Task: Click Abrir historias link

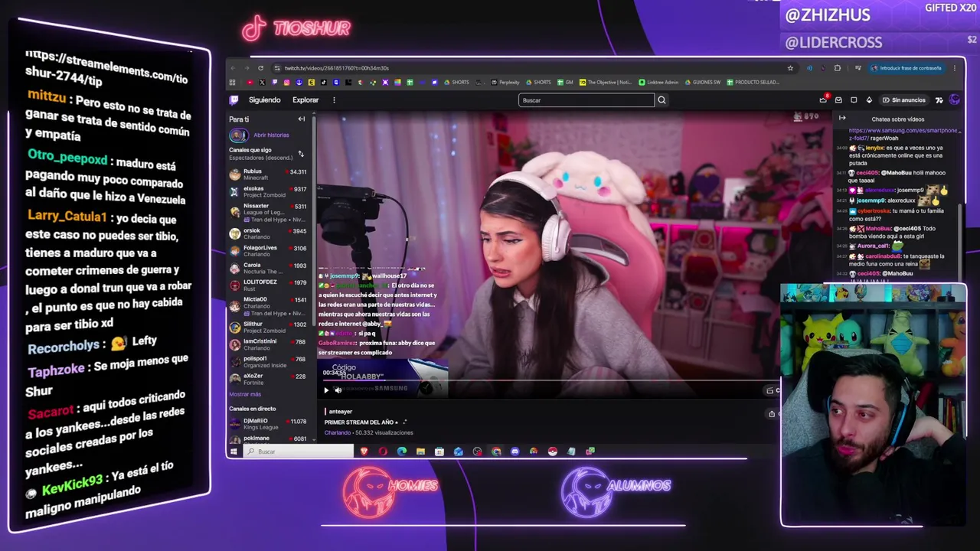Action: point(271,135)
